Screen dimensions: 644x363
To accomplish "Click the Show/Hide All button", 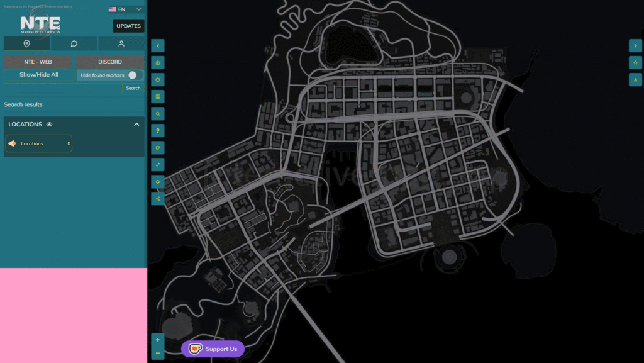I will coord(39,75).
